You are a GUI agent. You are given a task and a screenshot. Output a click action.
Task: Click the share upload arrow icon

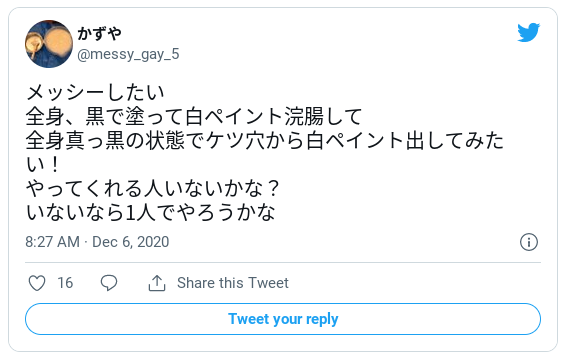(x=157, y=283)
